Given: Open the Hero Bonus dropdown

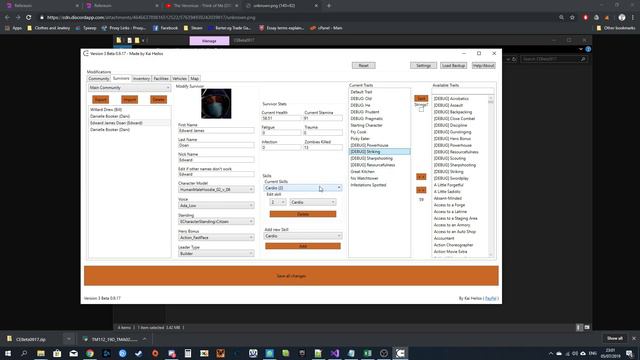Looking at the screenshot, I should (216, 238).
